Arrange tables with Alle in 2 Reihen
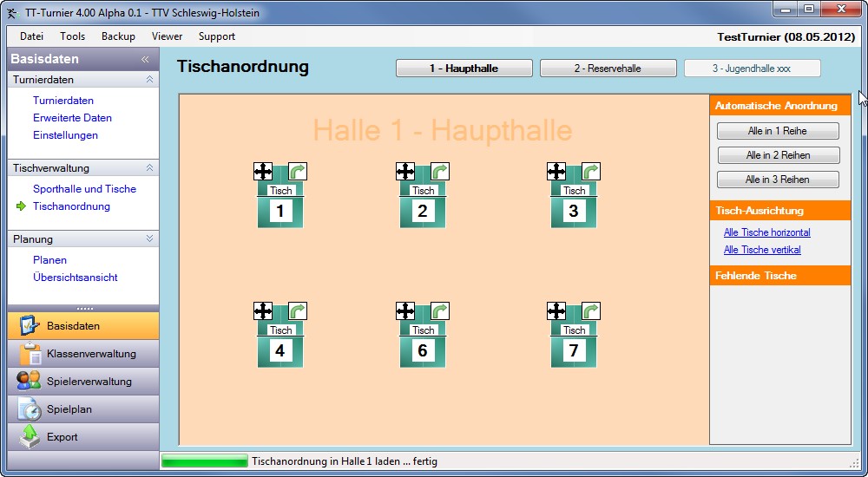868x477 pixels. coord(778,155)
